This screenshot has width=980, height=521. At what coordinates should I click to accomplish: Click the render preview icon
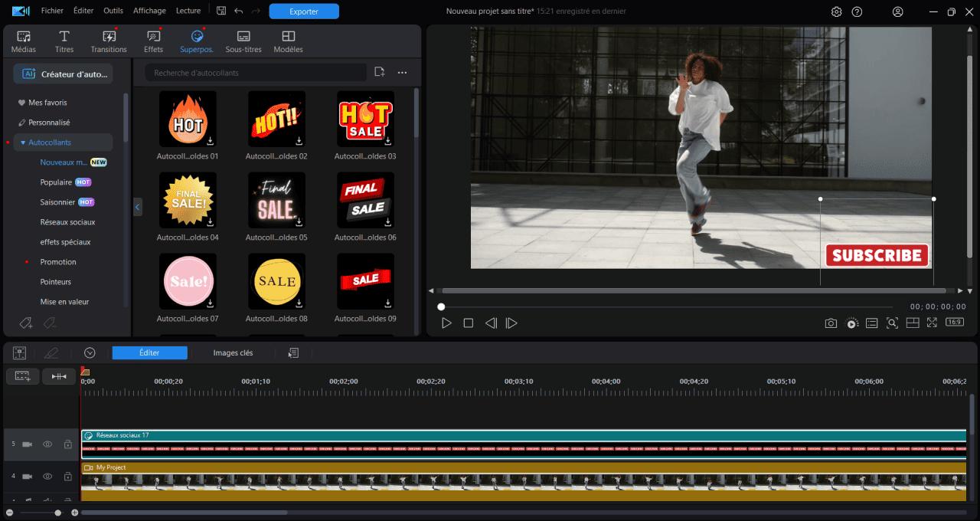click(x=851, y=323)
